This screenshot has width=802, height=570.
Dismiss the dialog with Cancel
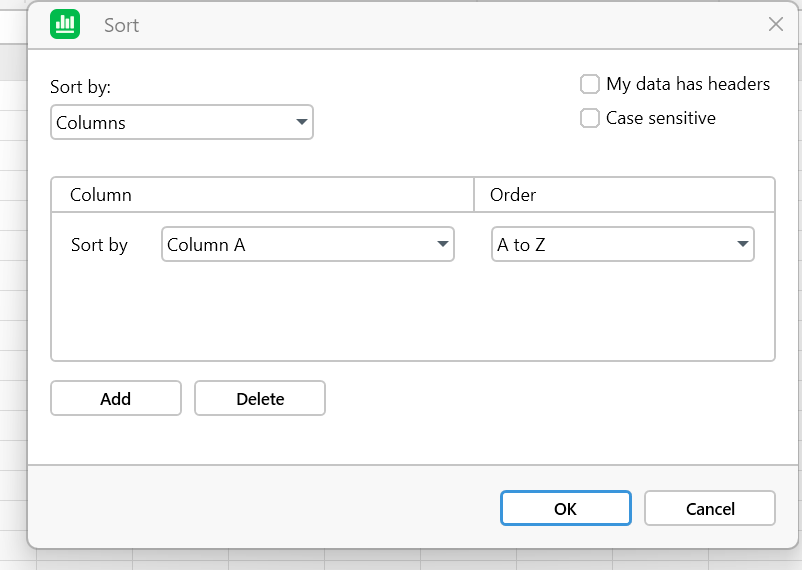coord(709,508)
